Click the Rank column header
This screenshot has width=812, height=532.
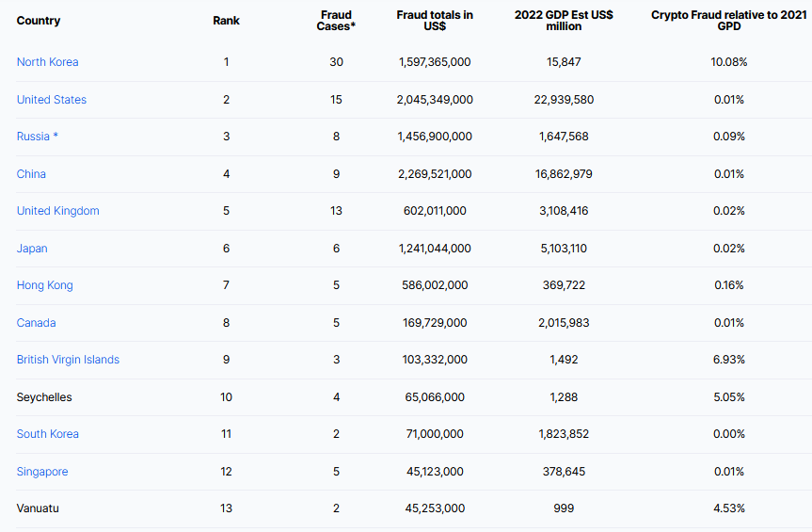pos(226,21)
